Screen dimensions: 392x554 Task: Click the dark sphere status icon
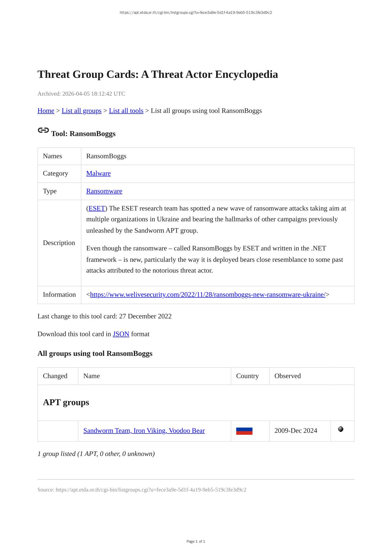(341, 429)
